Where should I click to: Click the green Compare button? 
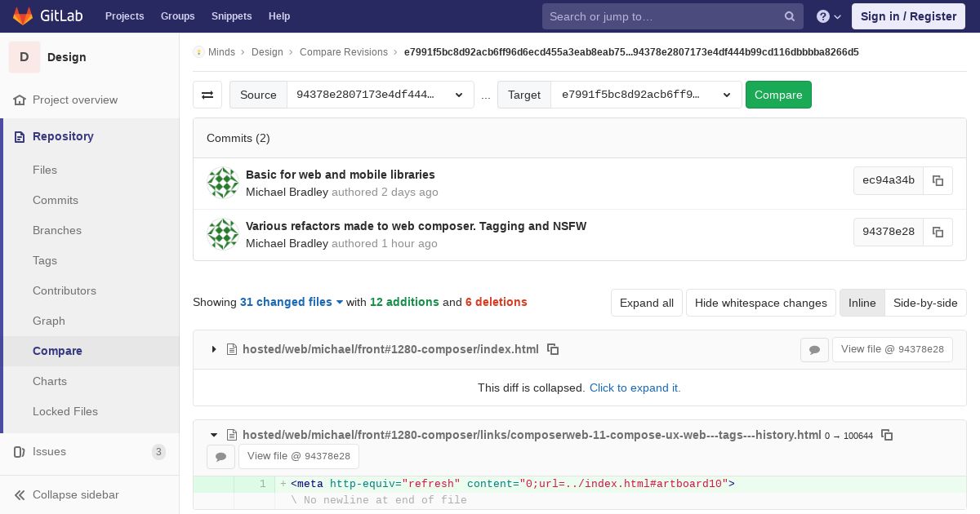[777, 95]
